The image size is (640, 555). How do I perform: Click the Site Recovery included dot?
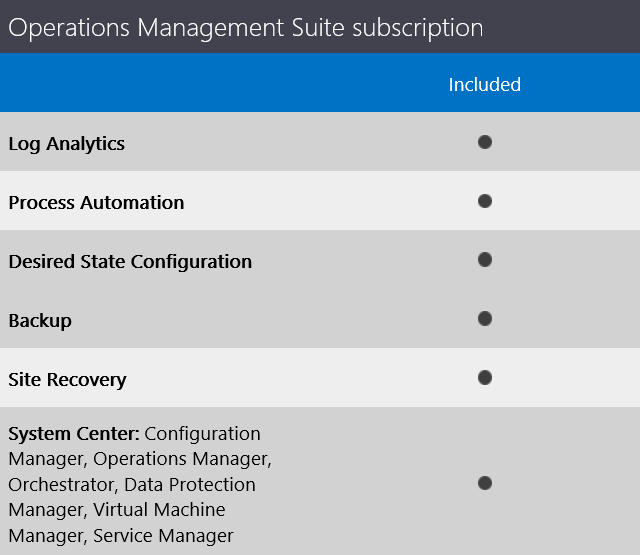484,377
